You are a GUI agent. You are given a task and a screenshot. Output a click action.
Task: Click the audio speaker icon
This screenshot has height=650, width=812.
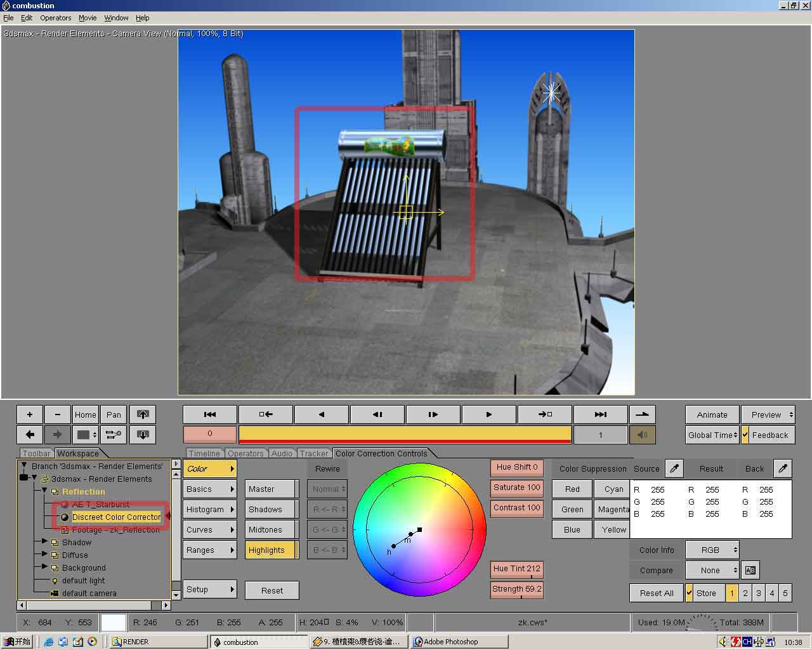tap(642, 435)
